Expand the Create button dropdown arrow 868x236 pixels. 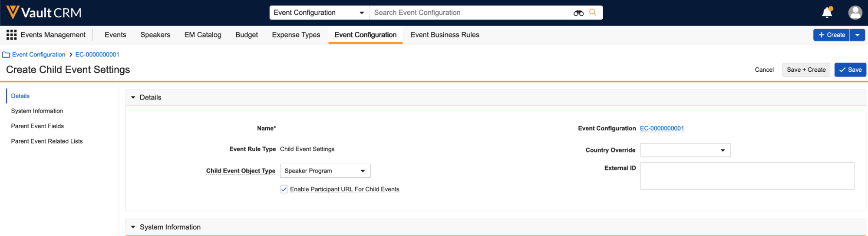pyautogui.click(x=857, y=35)
